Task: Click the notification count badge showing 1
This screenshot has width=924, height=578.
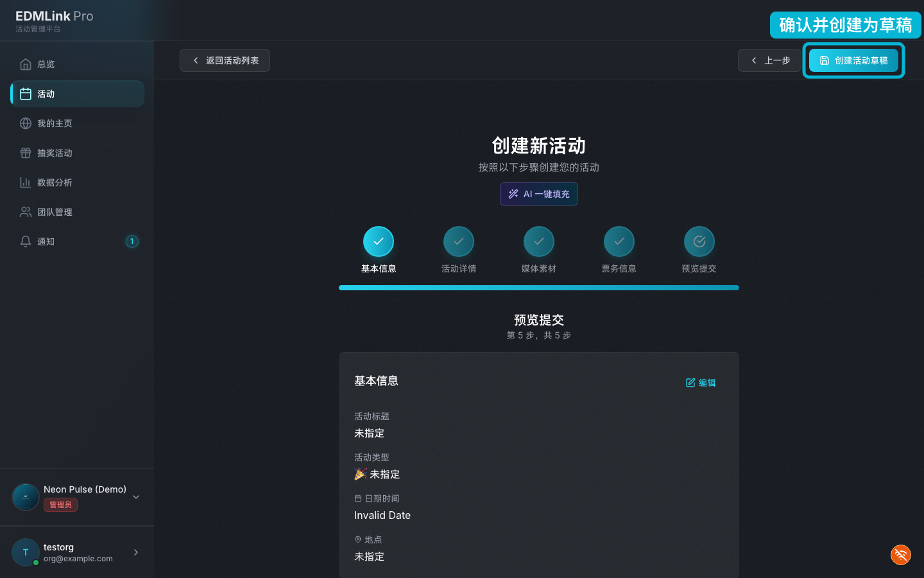Action: (132, 241)
